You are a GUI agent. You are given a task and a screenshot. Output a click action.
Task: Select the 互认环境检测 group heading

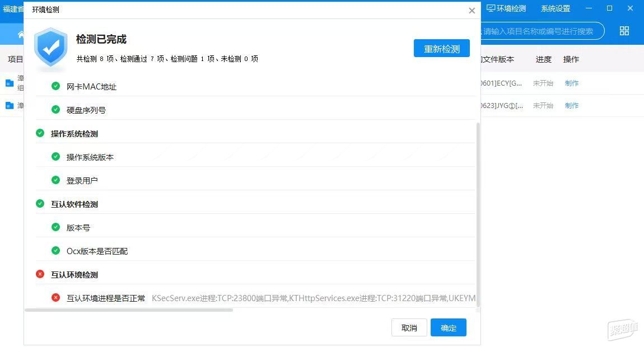[x=74, y=275]
